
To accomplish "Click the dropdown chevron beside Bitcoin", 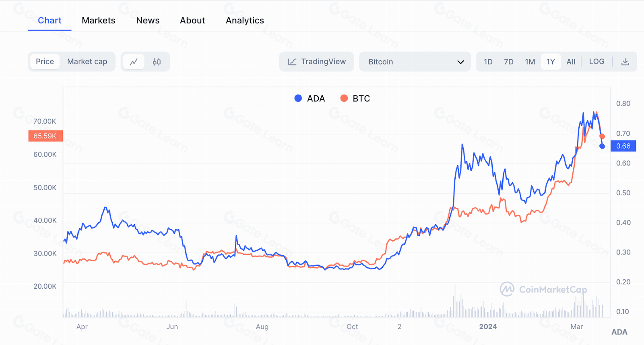I will [460, 62].
